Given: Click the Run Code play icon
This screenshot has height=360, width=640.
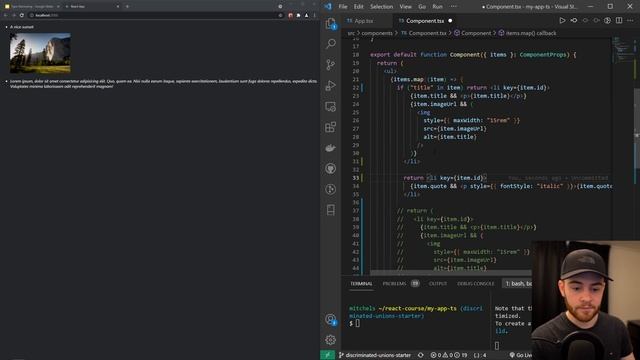Looking at the screenshot, I should click(x=562, y=20).
